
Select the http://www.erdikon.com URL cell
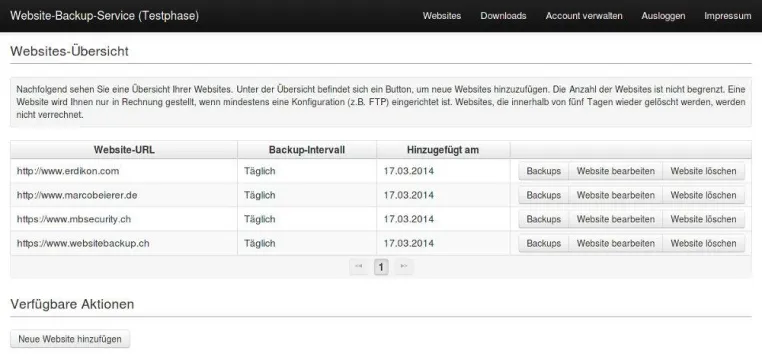(x=124, y=171)
